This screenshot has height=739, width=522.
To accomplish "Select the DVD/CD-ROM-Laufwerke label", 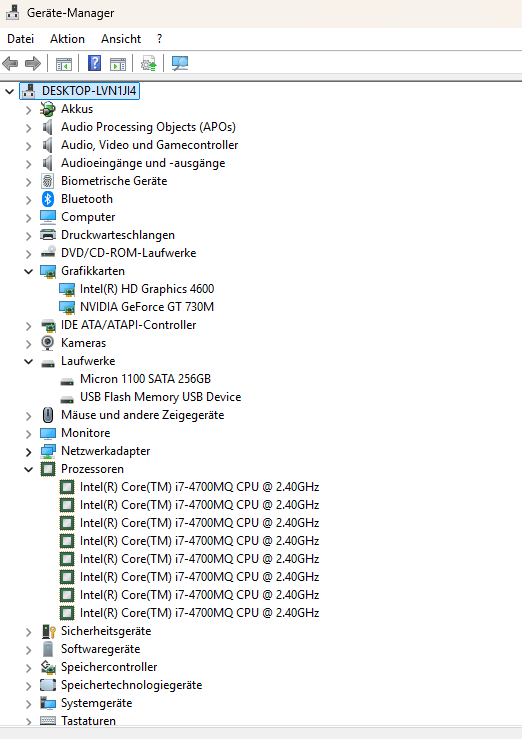I will 128,253.
